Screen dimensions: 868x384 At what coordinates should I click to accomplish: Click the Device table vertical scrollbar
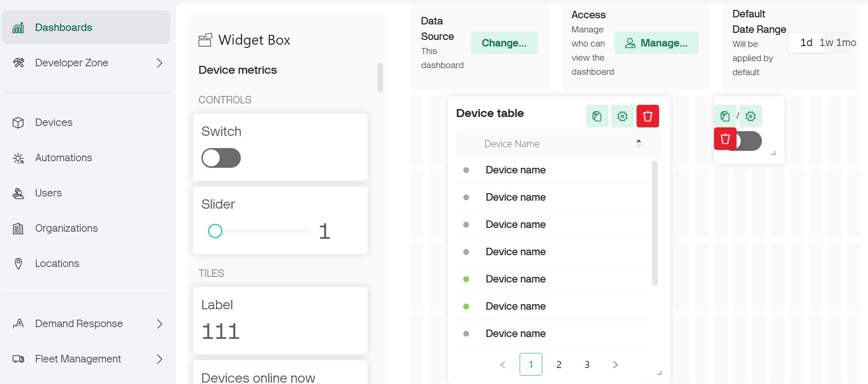click(655, 223)
